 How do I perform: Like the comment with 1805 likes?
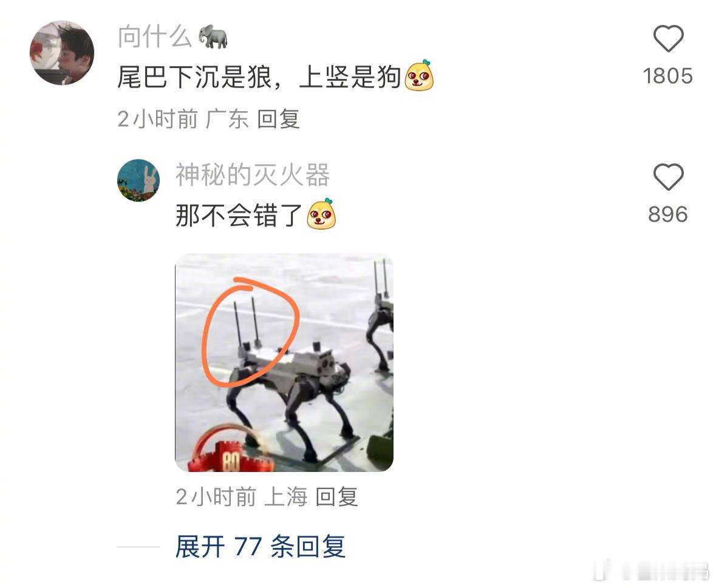pyautogui.click(x=668, y=39)
